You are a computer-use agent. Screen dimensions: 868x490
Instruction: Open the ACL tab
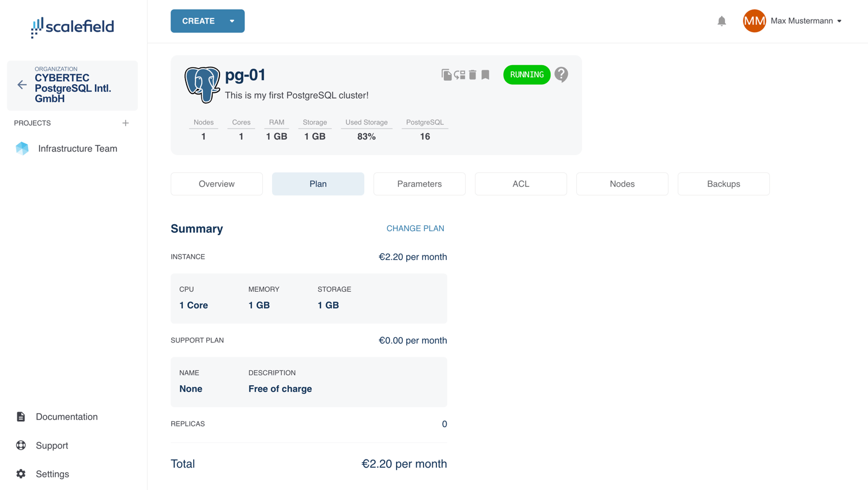coord(520,184)
